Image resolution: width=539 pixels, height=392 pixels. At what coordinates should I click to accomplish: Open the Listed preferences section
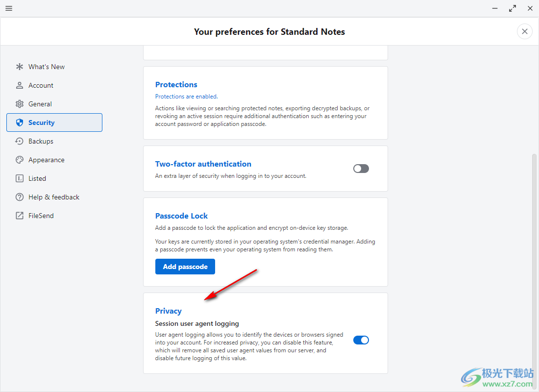[x=54, y=178]
